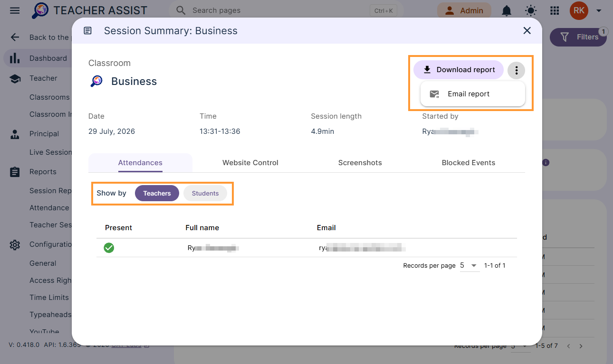Click the version text V: 0.418.0
Screen dimensions: 613x364
pyautogui.click(x=24, y=345)
